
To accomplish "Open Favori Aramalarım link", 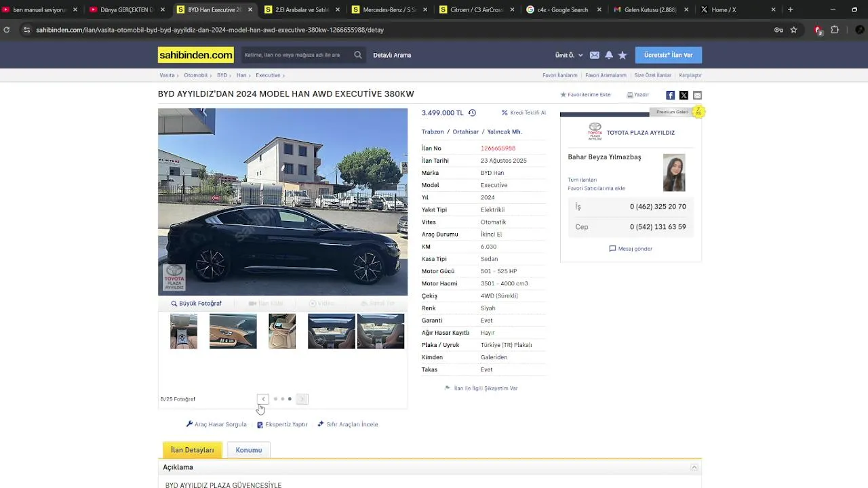I will (606, 75).
